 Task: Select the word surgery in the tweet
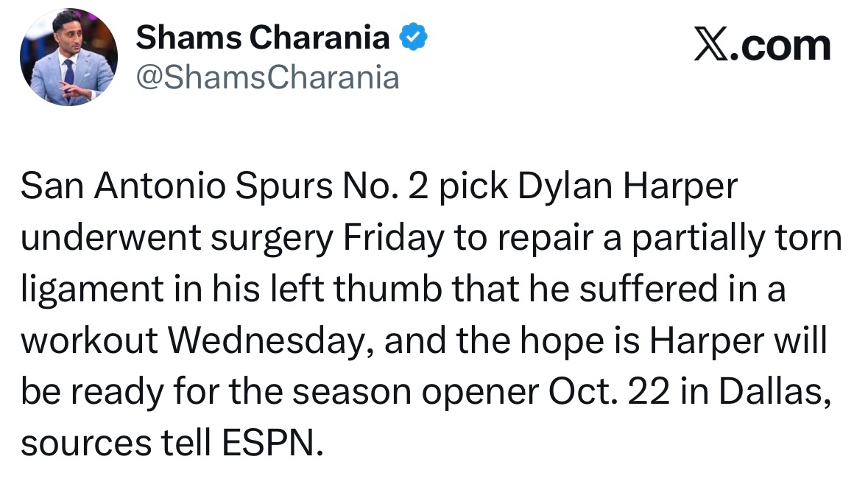(x=272, y=237)
